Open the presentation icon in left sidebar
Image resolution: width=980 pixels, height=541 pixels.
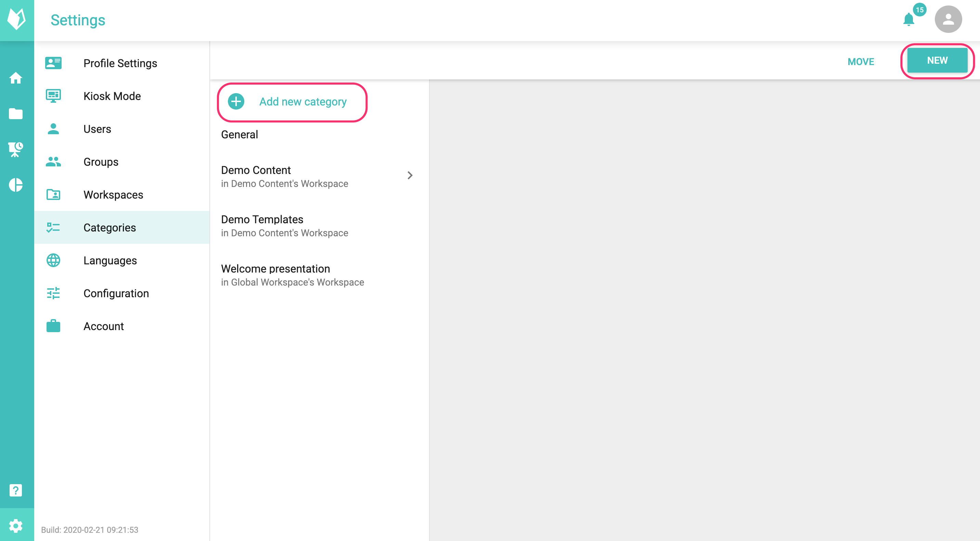[16, 149]
